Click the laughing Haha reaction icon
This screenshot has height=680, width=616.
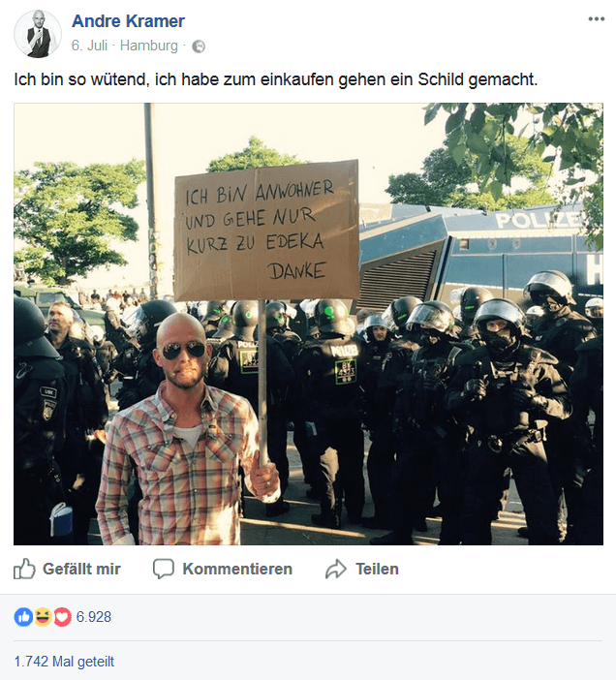pos(43,617)
